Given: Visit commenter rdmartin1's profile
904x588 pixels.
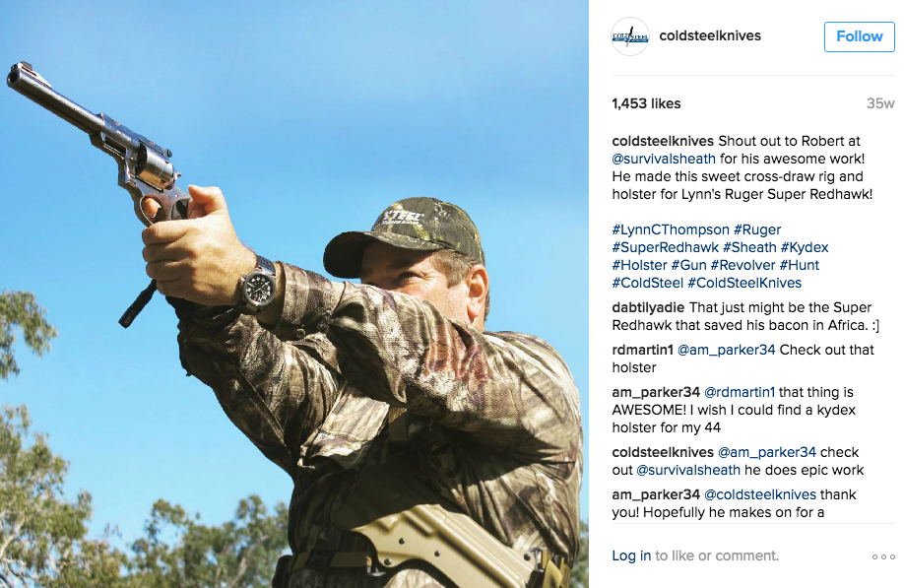Looking at the screenshot, I should tap(642, 350).
